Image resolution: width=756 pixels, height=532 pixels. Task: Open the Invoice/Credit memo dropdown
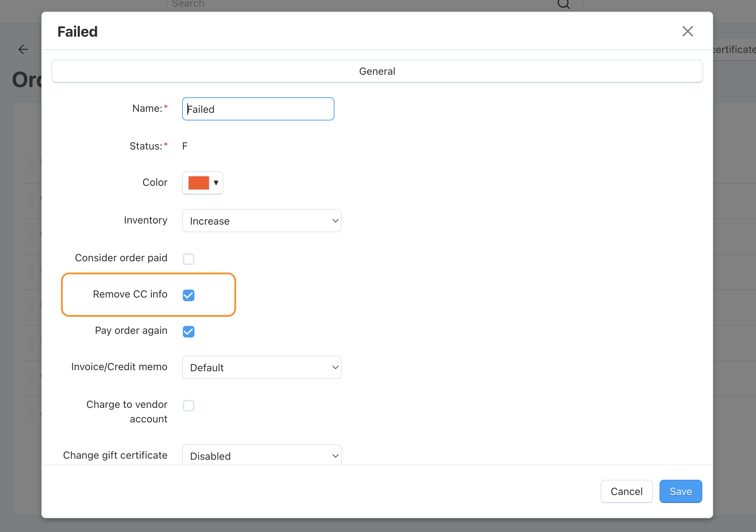(x=262, y=367)
